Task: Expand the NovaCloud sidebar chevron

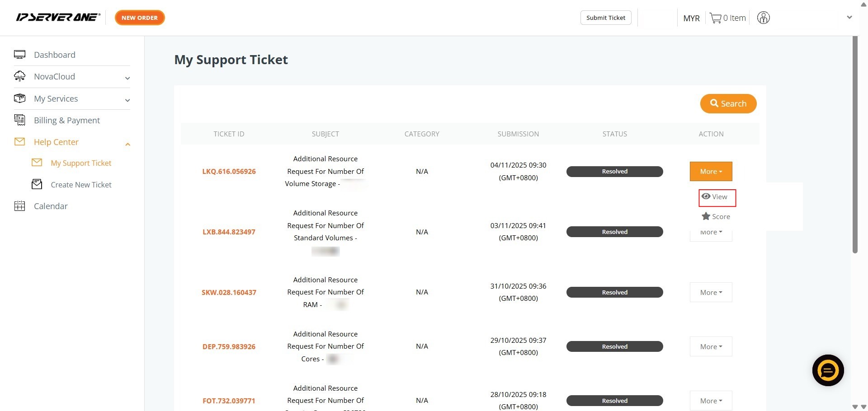Action: pos(127,78)
